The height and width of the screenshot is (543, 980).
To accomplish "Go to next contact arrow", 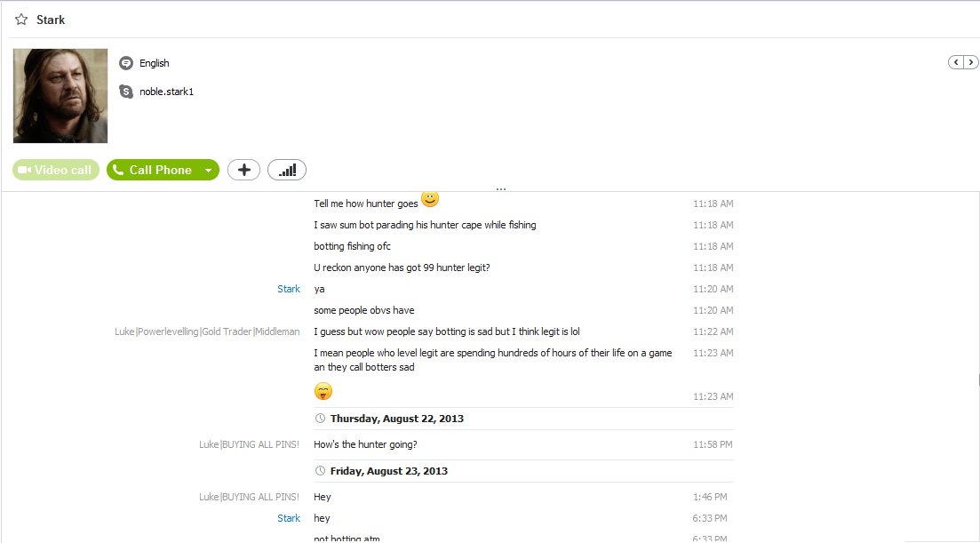I will [x=970, y=62].
